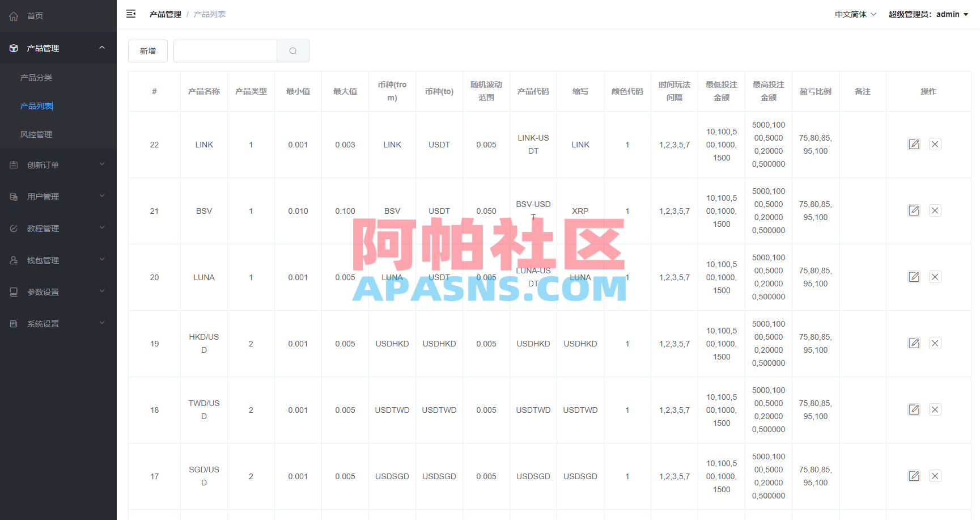
Task: Click the 操作 column header
Action: [x=928, y=91]
